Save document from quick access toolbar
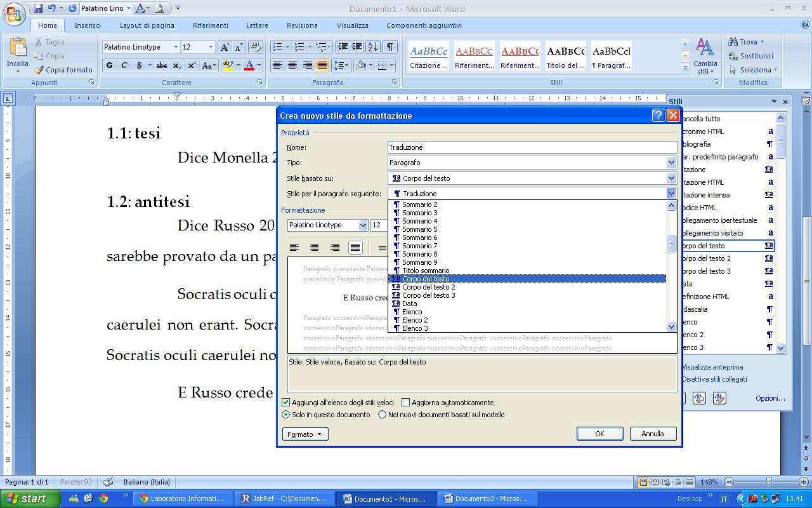The height and width of the screenshot is (508, 812). tap(38, 8)
